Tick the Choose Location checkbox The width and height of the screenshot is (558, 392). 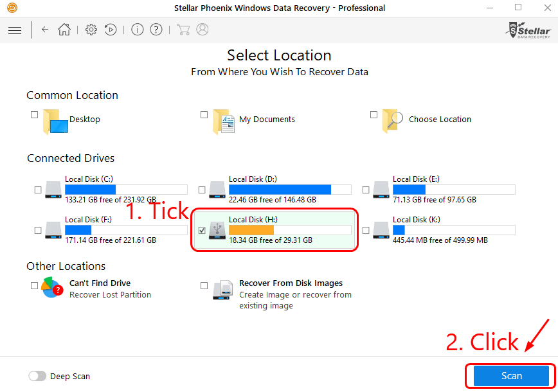click(373, 114)
